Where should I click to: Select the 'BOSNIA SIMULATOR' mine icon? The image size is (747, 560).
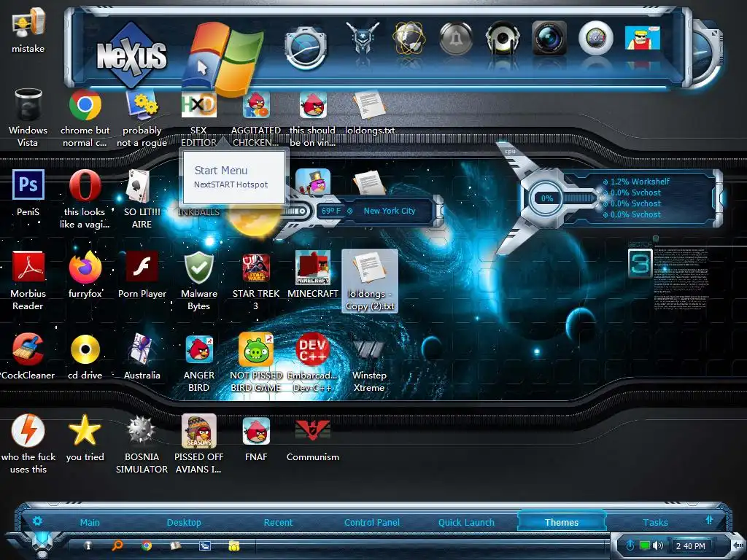(x=142, y=444)
